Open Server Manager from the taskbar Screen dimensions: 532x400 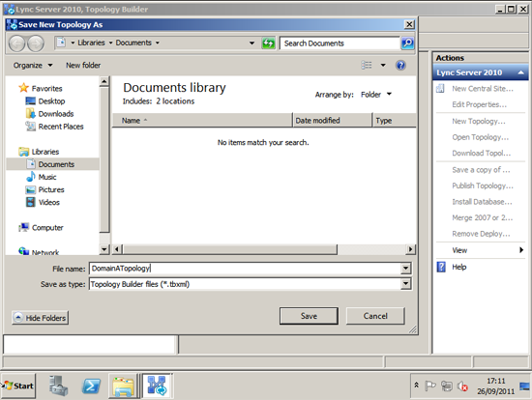click(x=58, y=386)
